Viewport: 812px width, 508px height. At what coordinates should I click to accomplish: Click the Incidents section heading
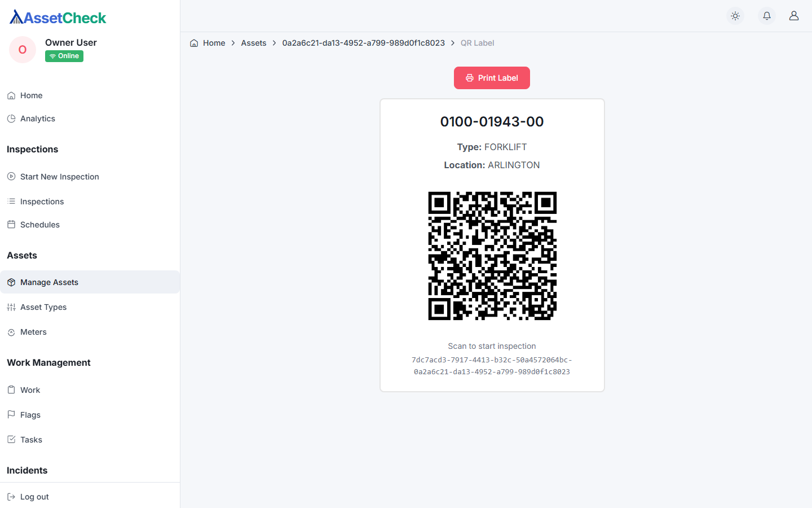[27, 470]
